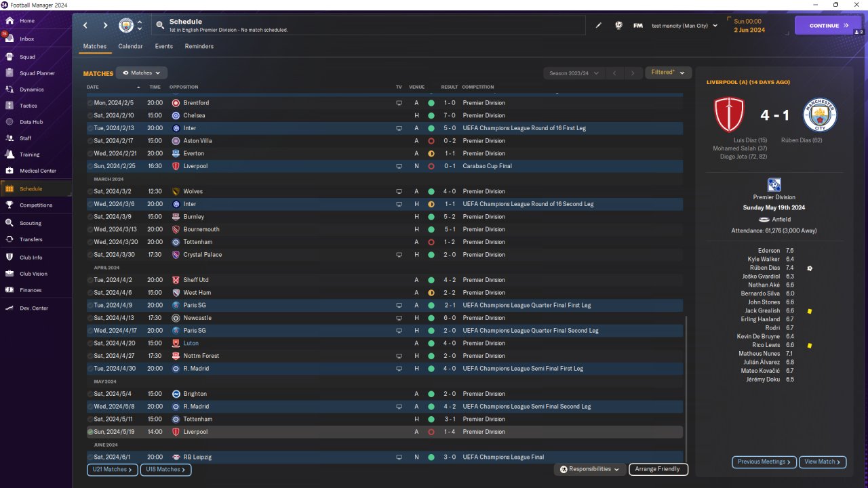
Task: Sort by the OPPOSITION column header
Action: 184,87
